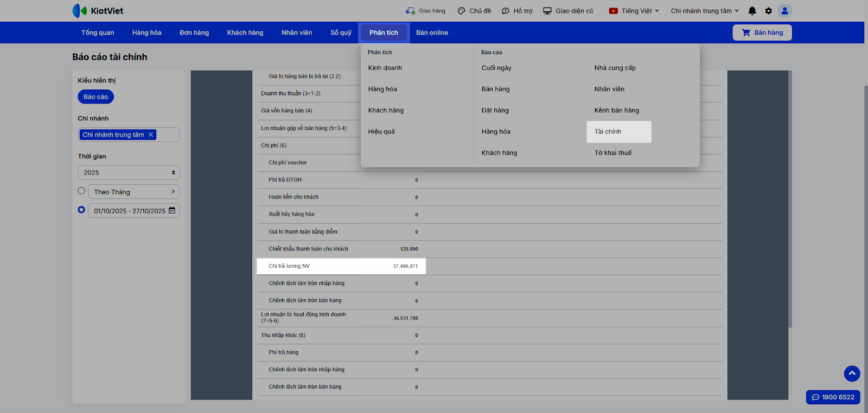Open the Khách hàng main menu
This screenshot has height=413, width=868.
(x=245, y=33)
